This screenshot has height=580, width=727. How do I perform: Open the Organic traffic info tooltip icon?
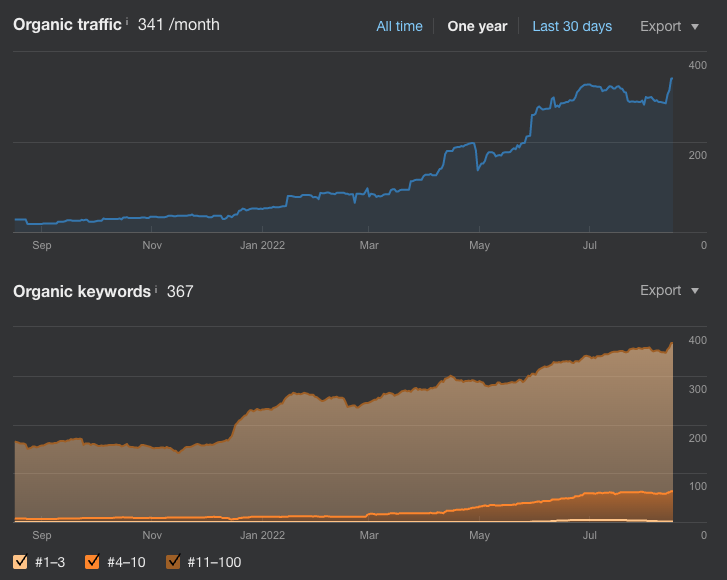tap(127, 21)
